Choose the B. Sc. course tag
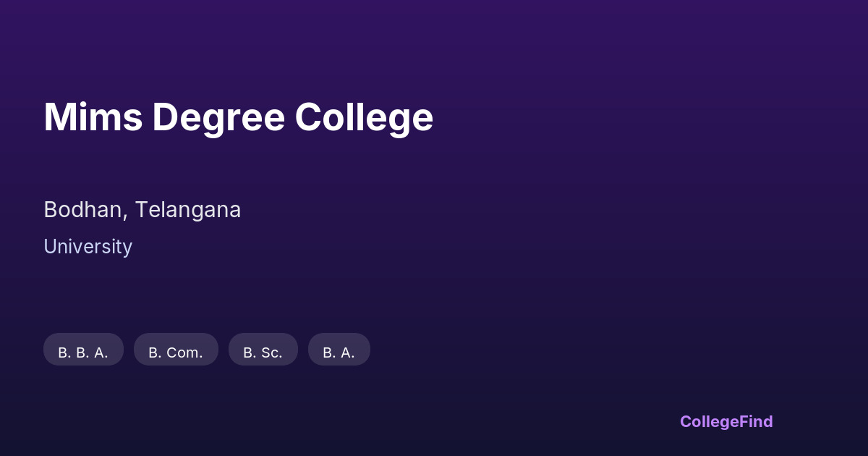The height and width of the screenshot is (456, 868). tap(263, 352)
